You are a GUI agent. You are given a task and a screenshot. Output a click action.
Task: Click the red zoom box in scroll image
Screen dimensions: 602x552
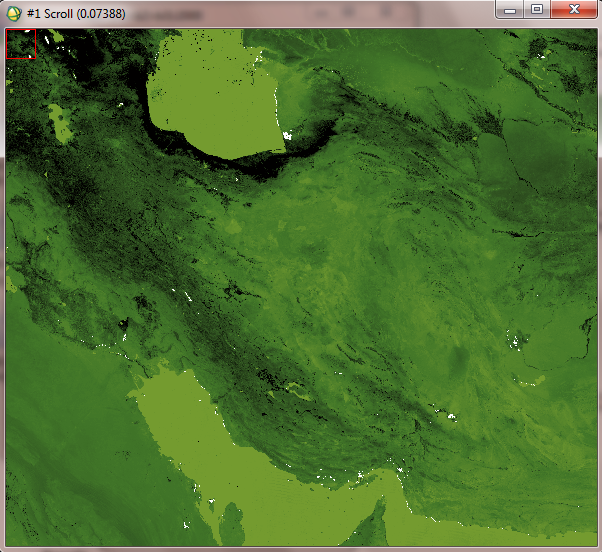pos(21,44)
